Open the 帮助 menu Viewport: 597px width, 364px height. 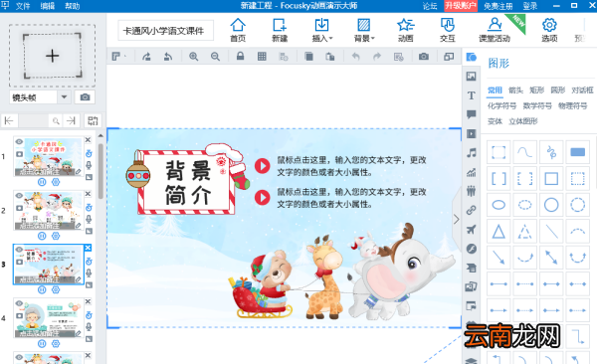[x=73, y=6]
